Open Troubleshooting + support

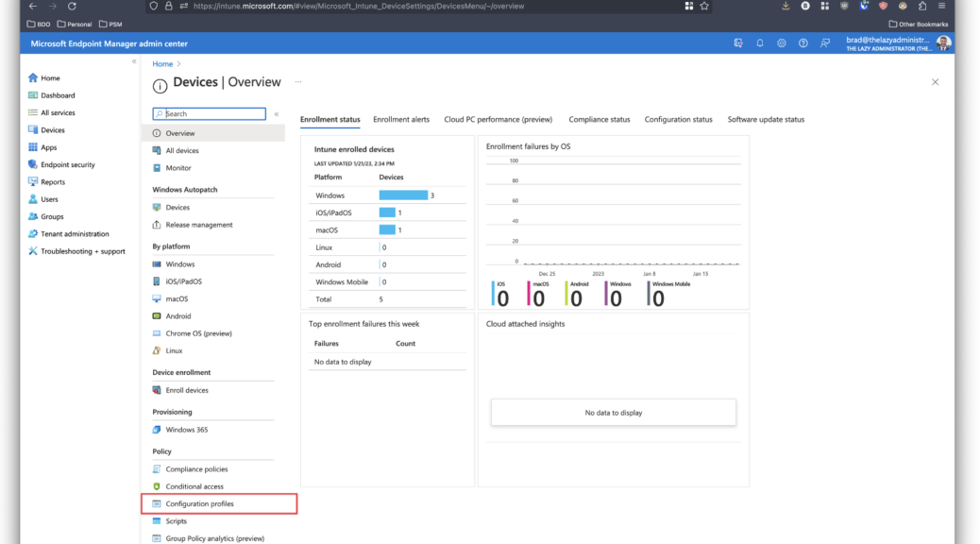(76, 251)
